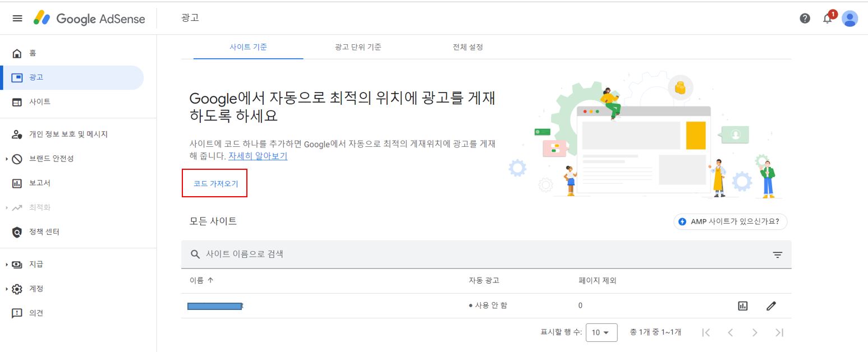The width and height of the screenshot is (868, 352).
Task: Go to first page of results
Action: [706, 332]
